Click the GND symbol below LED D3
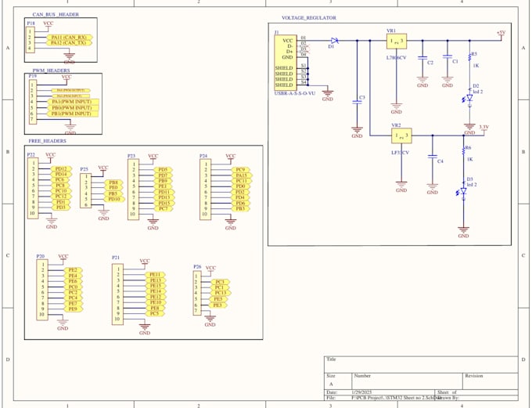 (x=463, y=232)
